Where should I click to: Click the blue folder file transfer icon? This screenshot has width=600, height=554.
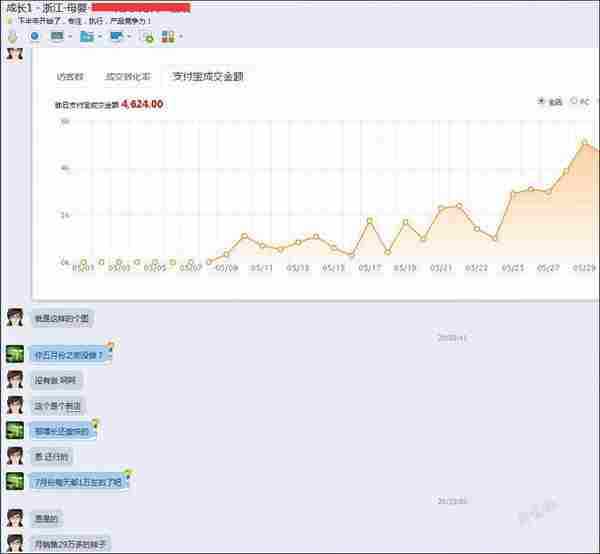[x=87, y=37]
